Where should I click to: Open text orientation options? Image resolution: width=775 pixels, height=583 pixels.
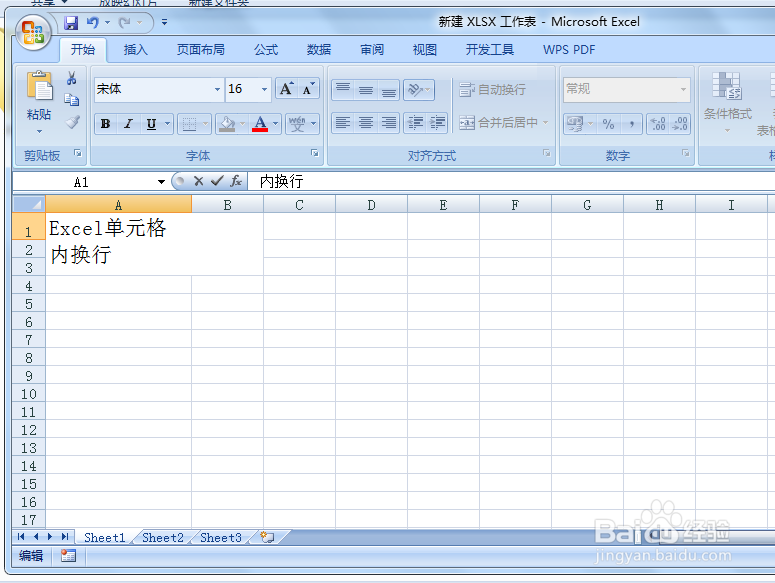click(419, 89)
